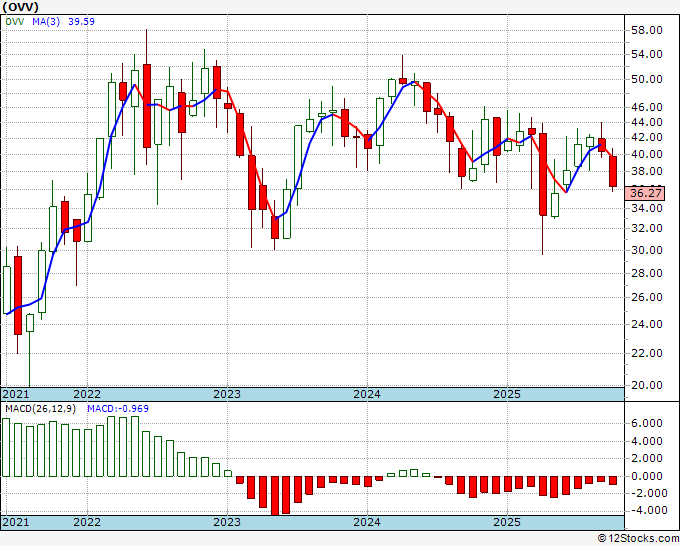Click the 6.000 MACD axis label
Viewport: 680px width, 546px height.
click(647, 423)
